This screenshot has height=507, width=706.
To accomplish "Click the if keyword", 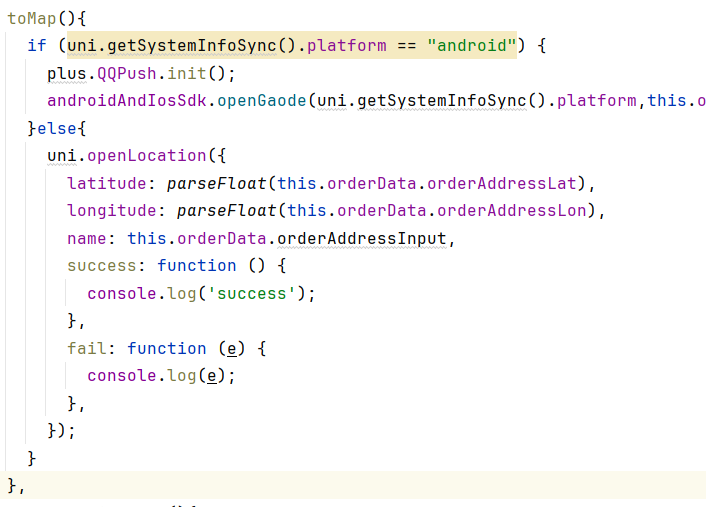I will tap(37, 45).
